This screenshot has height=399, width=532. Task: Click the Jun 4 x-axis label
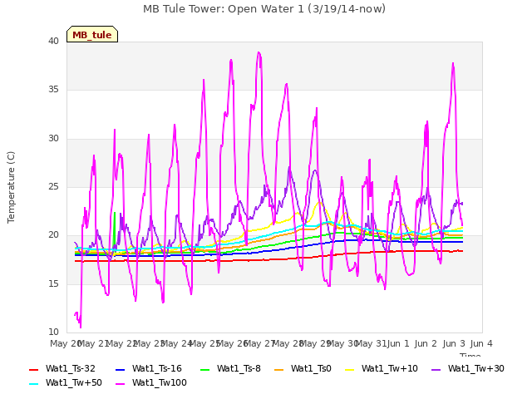pyautogui.click(x=481, y=343)
